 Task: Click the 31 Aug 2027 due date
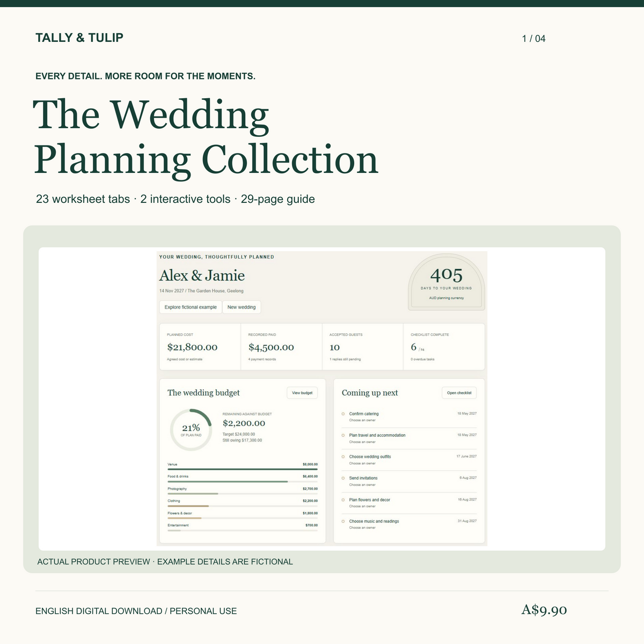tap(467, 521)
